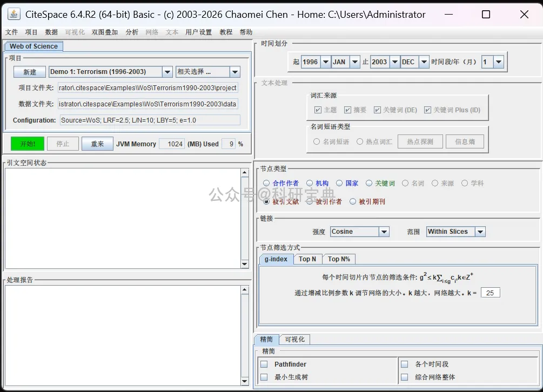This screenshot has height=392, width=543.
Task: Click the 项目文件夹 path field
Action: pos(148,88)
